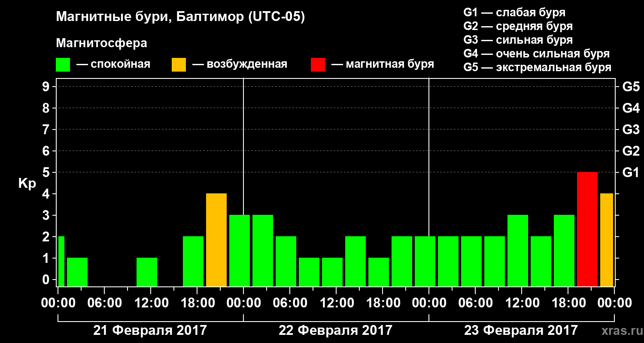Click the '— возбужденная' legend label
Viewport: 644px width, 343px height.
pyautogui.click(x=240, y=65)
